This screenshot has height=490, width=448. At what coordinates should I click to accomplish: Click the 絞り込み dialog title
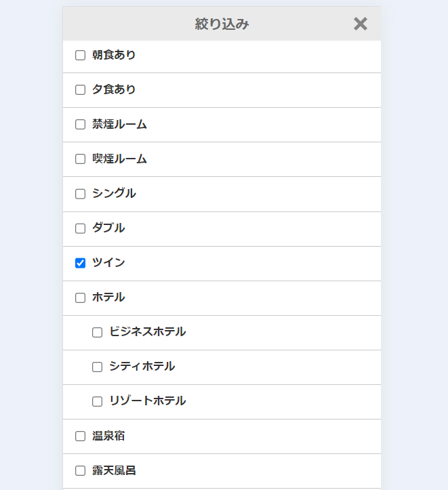coord(222,24)
